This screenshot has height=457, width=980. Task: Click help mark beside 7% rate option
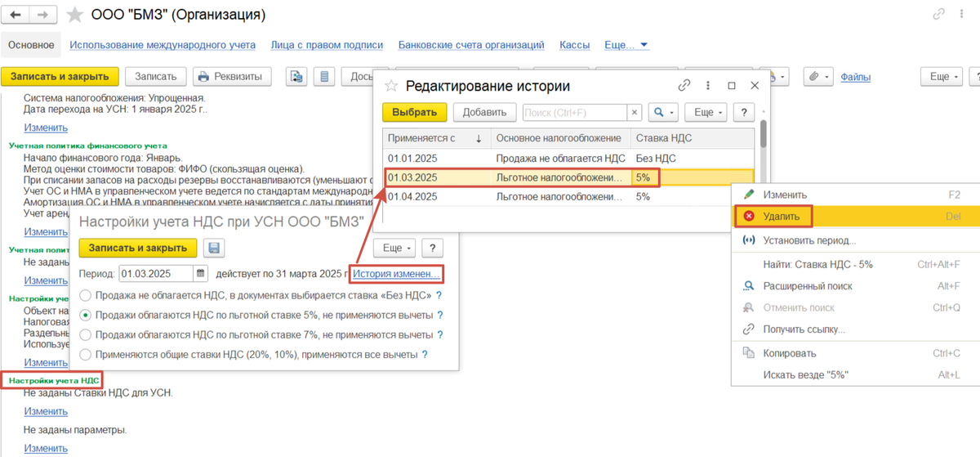439,335
